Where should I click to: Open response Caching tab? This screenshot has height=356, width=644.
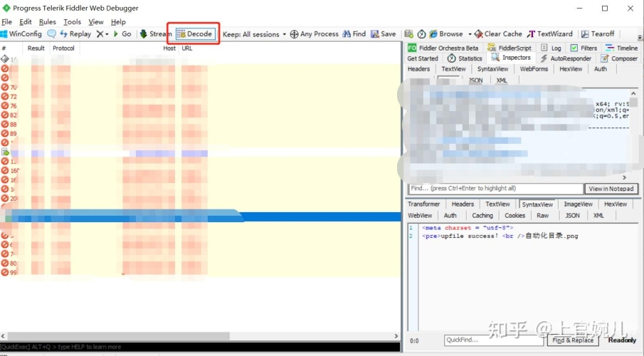click(x=482, y=216)
